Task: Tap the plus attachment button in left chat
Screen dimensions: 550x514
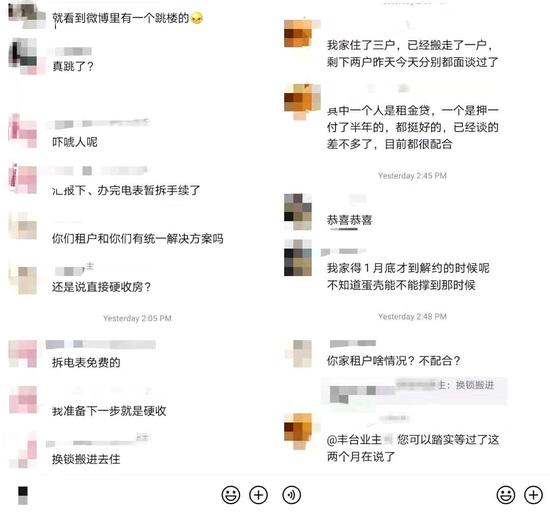Action: pos(259,495)
